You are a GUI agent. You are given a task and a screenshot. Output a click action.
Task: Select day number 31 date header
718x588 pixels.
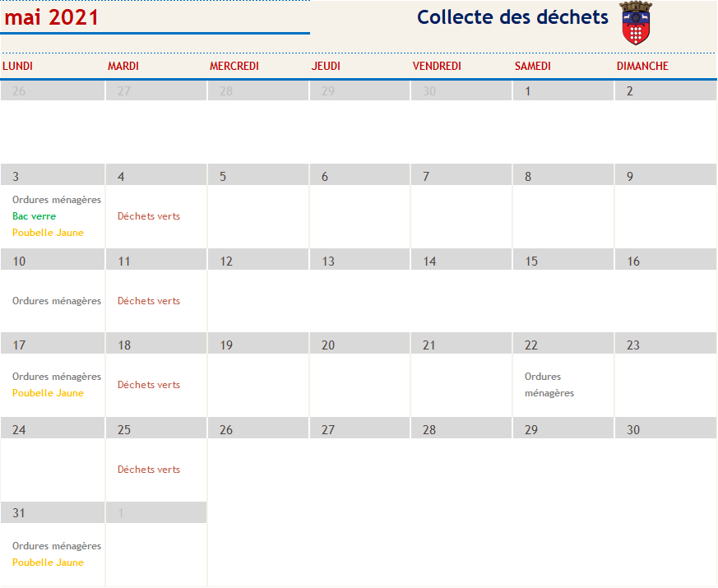tap(53, 512)
